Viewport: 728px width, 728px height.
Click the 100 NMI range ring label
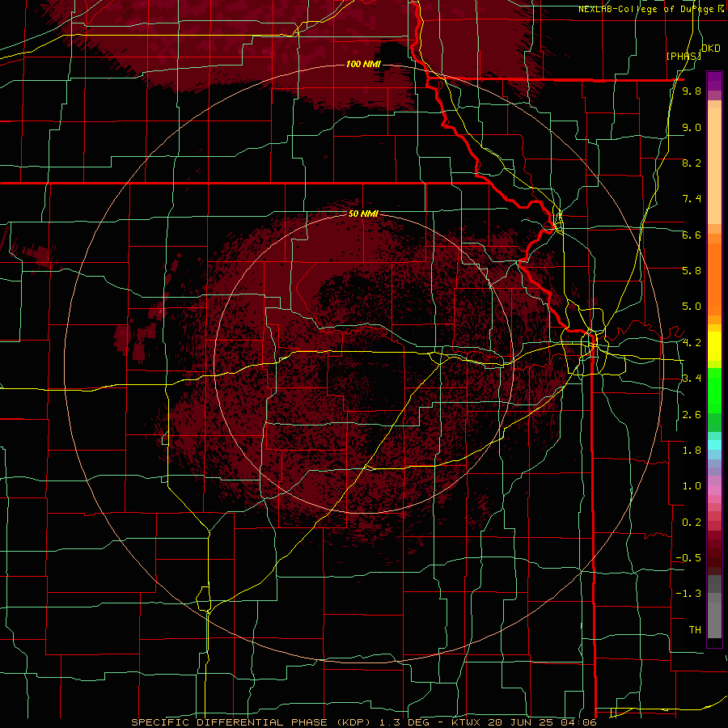point(363,64)
